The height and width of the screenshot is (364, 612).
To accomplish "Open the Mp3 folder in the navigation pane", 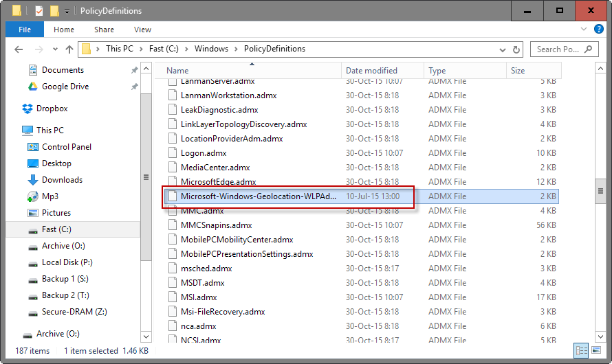I will pos(50,196).
